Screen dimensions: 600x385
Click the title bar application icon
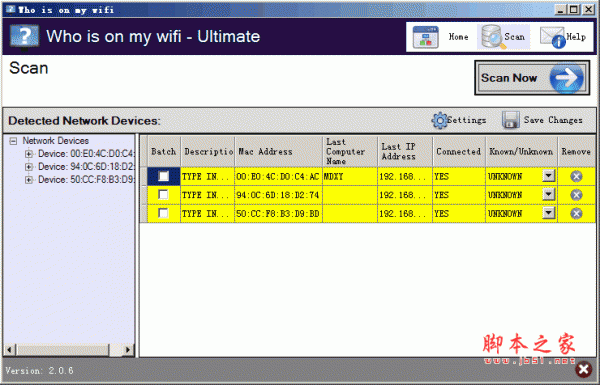click(11, 9)
